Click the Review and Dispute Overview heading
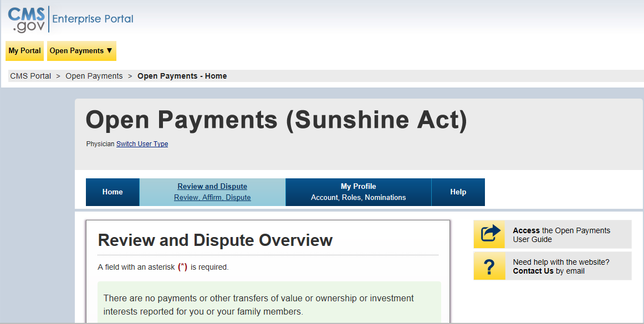 tap(215, 240)
